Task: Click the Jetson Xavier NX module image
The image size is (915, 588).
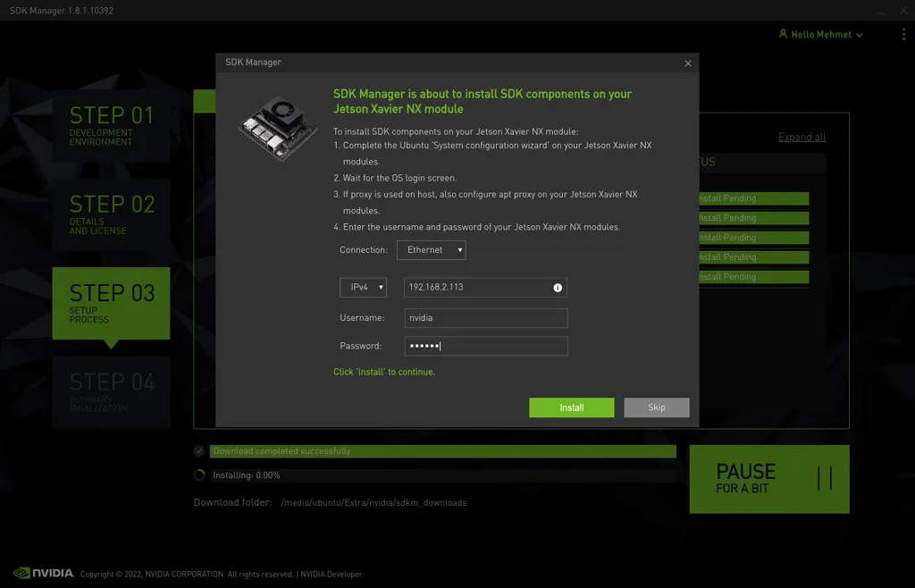Action: (x=279, y=129)
